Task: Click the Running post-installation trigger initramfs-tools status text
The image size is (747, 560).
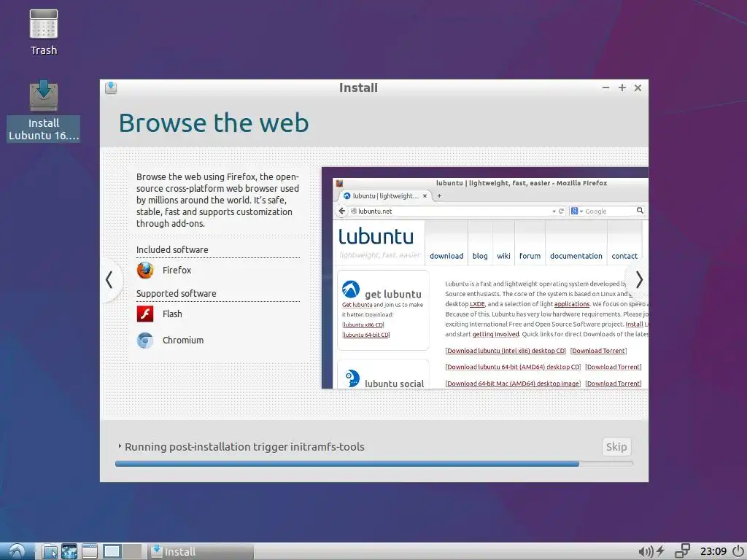Action: (244, 447)
